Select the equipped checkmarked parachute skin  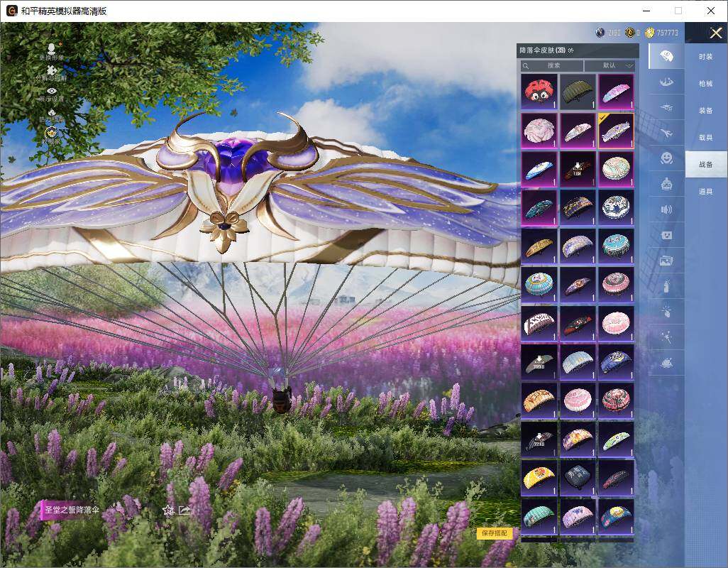616,131
